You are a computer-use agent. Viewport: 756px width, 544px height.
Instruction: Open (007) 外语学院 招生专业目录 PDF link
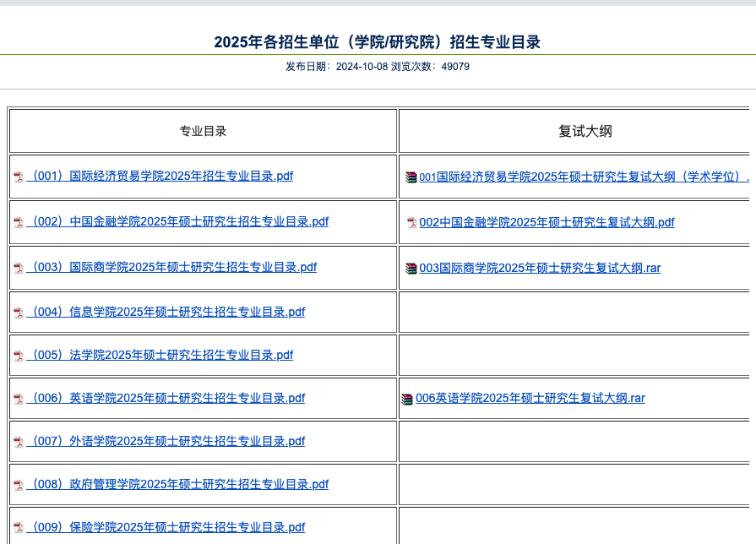point(166,441)
